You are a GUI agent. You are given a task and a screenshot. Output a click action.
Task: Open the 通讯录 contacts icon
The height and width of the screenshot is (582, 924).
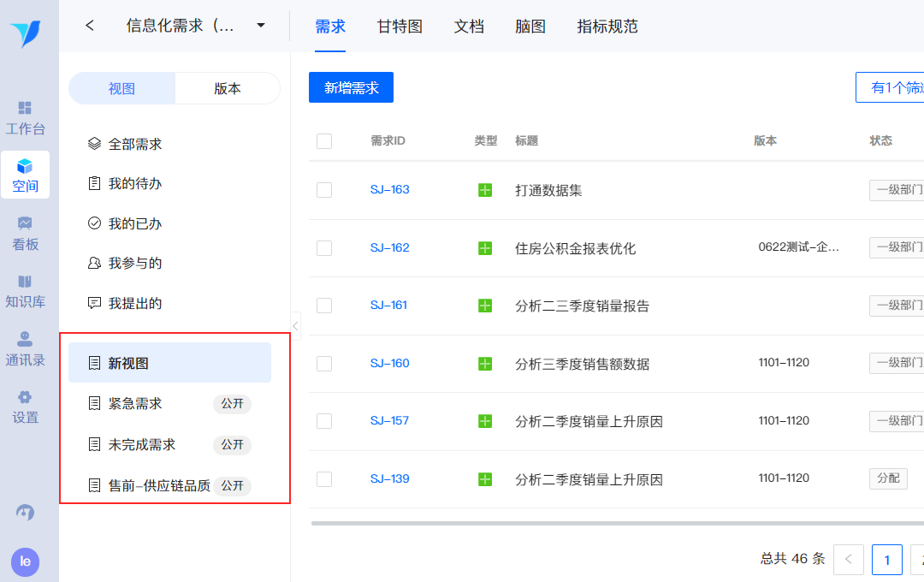pos(25,340)
